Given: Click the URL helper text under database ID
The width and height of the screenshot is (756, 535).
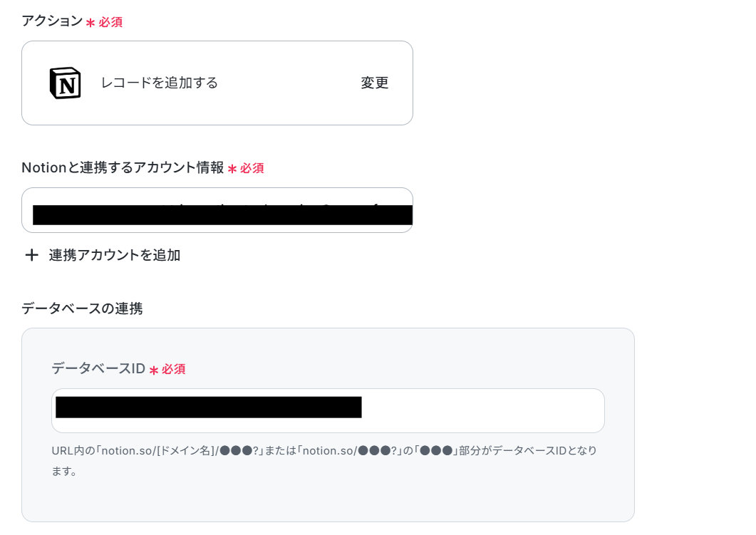Looking at the screenshot, I should click(x=324, y=461).
